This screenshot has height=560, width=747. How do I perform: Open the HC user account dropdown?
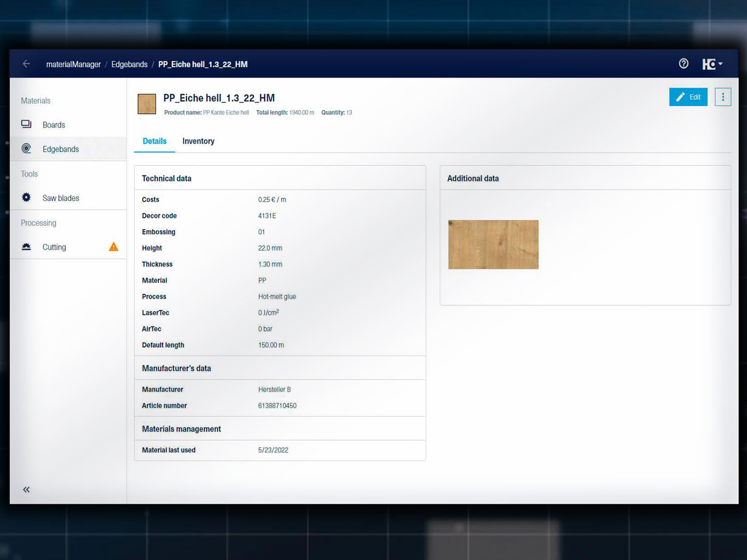tap(712, 64)
